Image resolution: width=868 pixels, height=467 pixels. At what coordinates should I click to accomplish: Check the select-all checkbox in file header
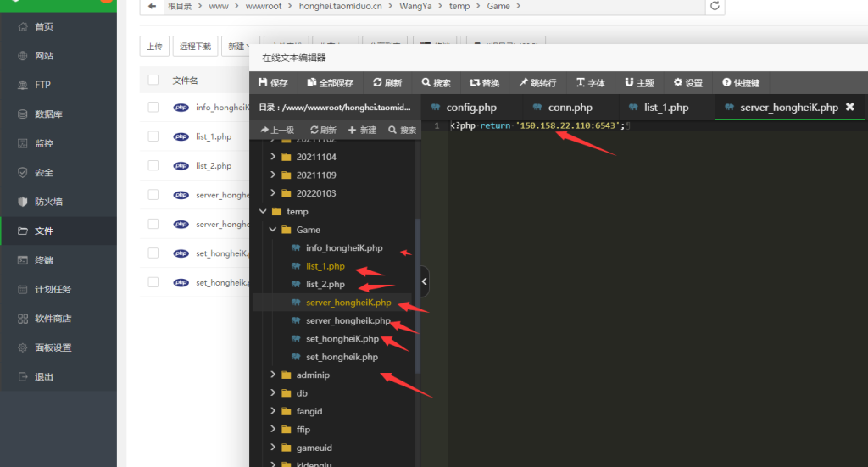coord(153,80)
